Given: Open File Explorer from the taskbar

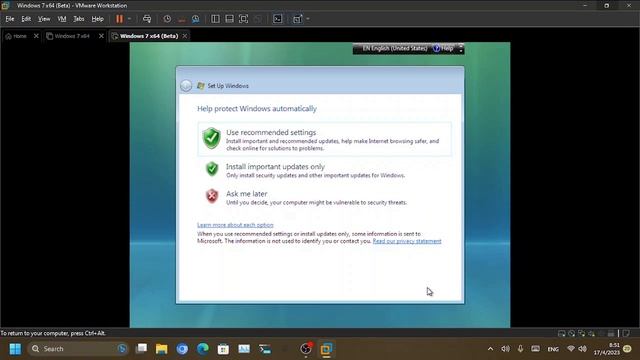Looking at the screenshot, I should click(x=162, y=349).
